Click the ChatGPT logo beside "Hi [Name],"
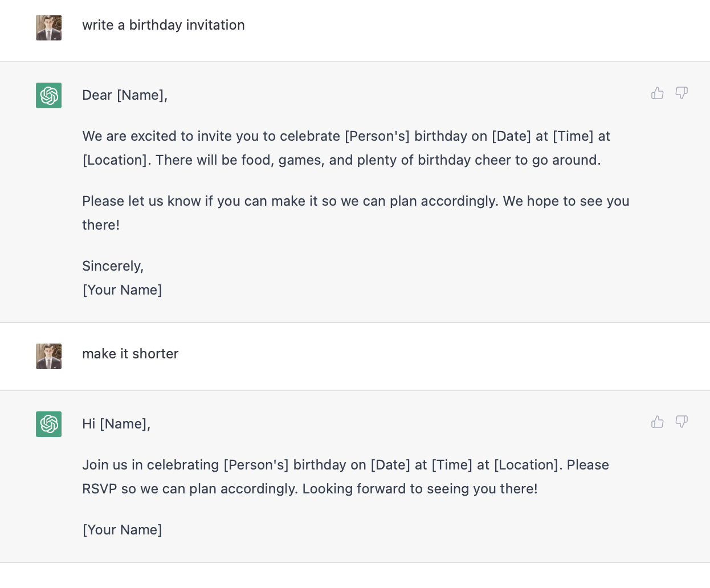 click(x=49, y=424)
